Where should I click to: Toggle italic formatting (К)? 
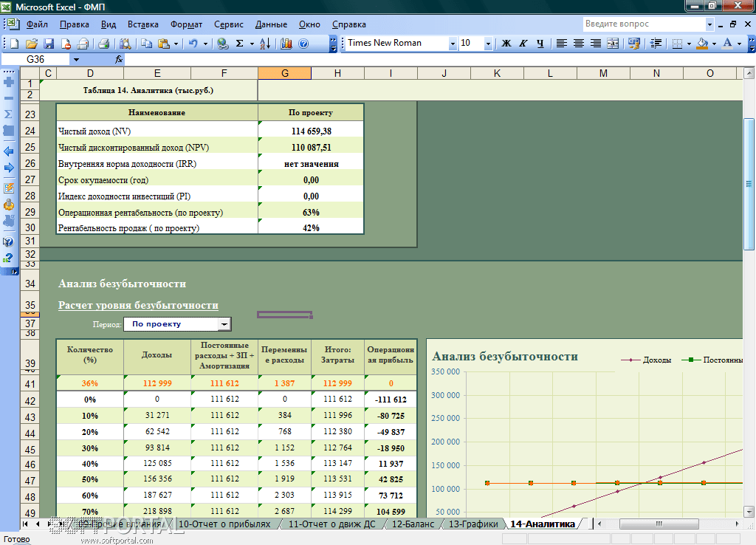tap(523, 44)
